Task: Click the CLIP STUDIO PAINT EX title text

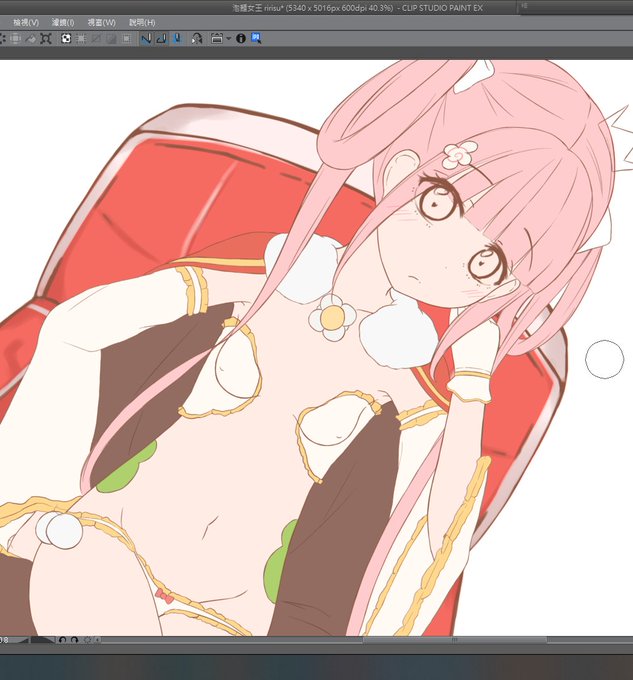Action: tap(442, 8)
